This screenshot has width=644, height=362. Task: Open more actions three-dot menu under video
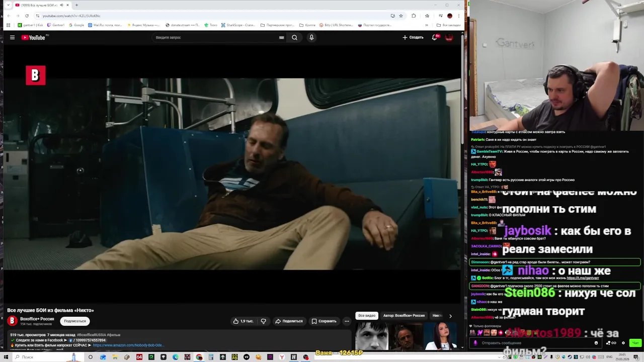point(347,321)
